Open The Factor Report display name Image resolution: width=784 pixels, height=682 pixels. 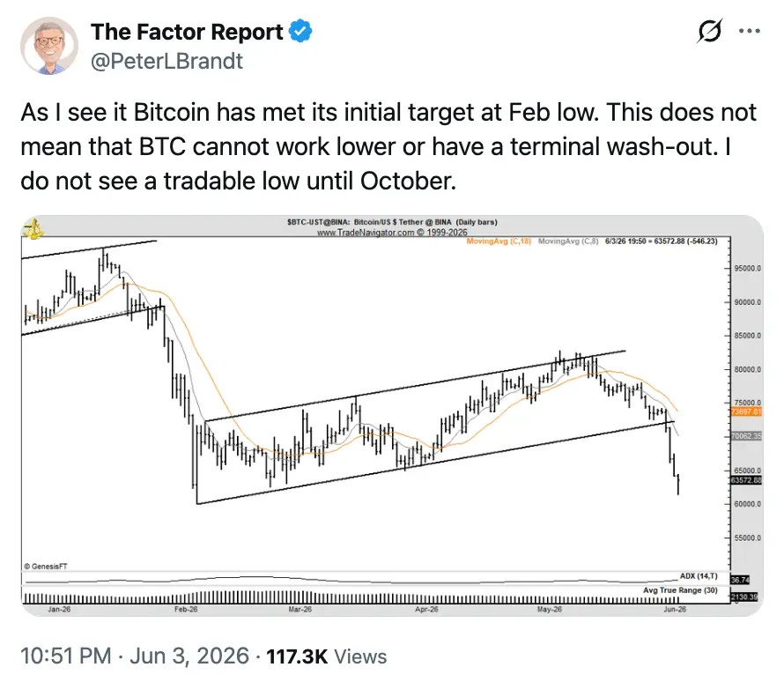pos(187,32)
